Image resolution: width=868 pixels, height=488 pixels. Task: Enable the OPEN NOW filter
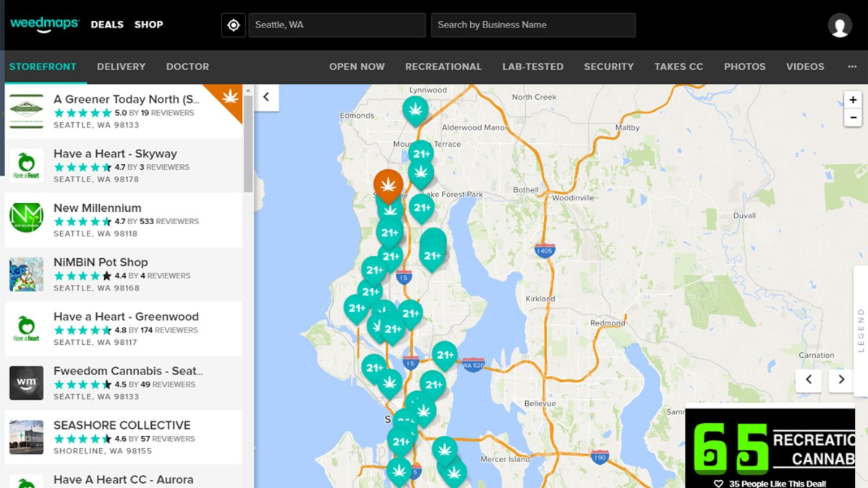(357, 67)
